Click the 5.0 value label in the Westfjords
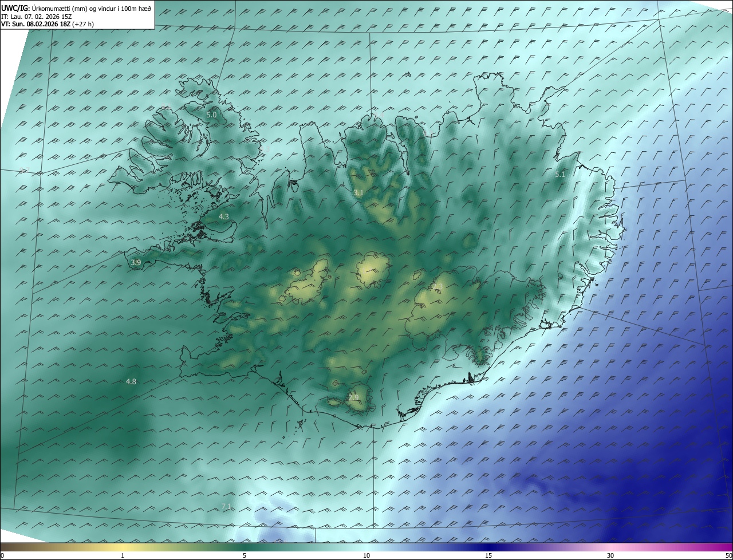The width and height of the screenshot is (733, 560). tap(211, 115)
